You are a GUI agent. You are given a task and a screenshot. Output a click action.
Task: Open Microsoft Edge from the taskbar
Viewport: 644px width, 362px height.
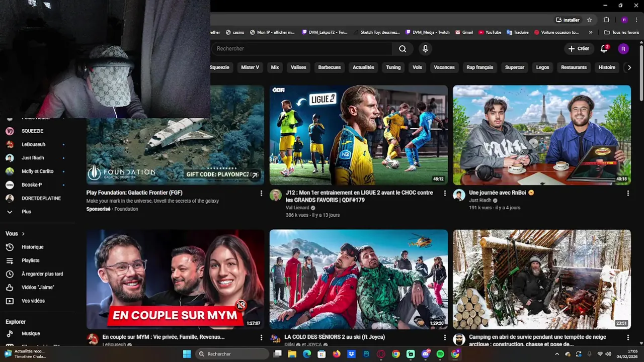pos(307,354)
